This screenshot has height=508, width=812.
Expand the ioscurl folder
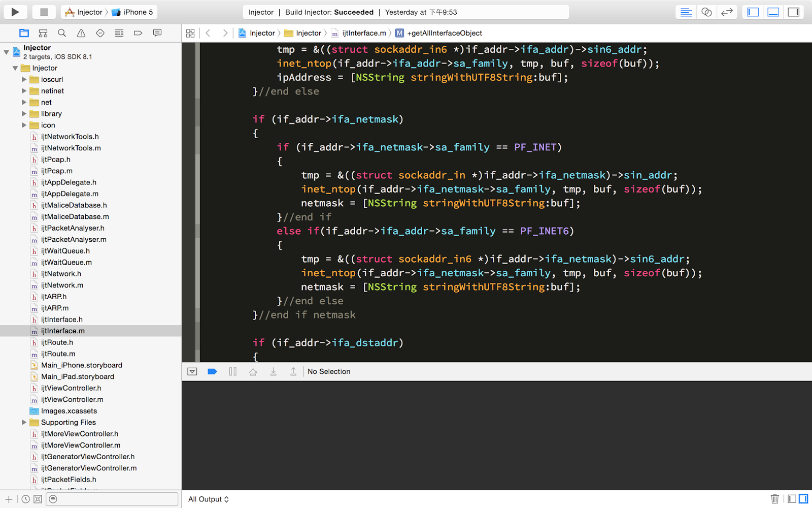24,79
